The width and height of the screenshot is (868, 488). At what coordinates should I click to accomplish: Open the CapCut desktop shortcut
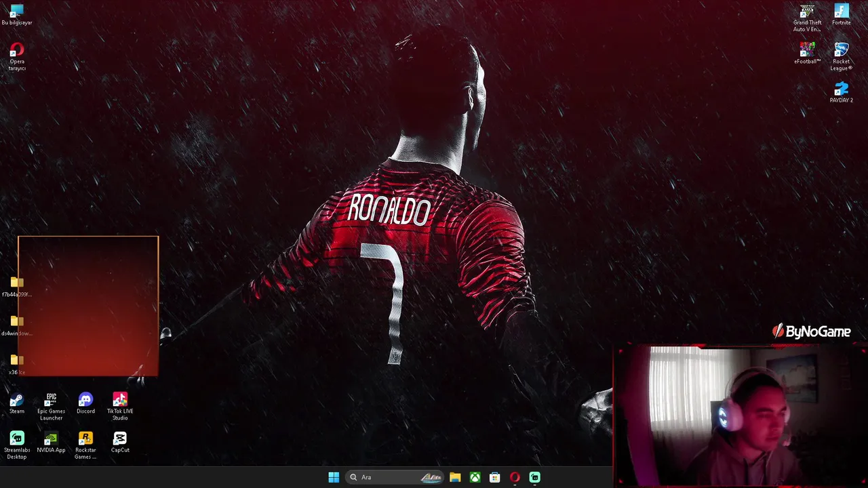pos(120,443)
